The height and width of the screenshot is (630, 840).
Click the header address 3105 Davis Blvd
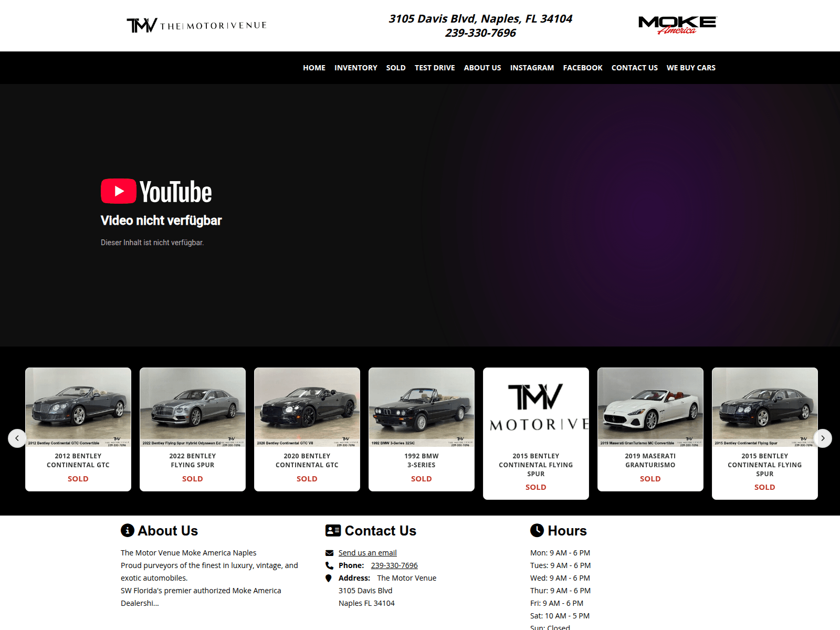tap(480, 19)
